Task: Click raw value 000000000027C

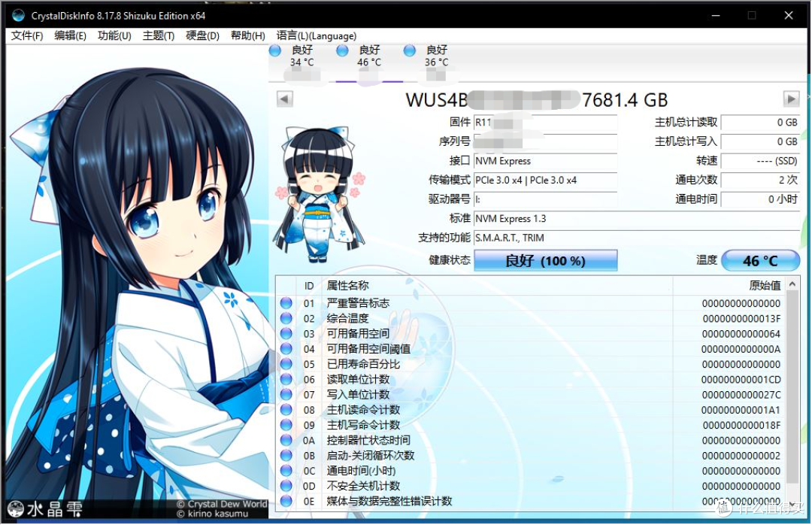Action: pyautogui.click(x=741, y=395)
